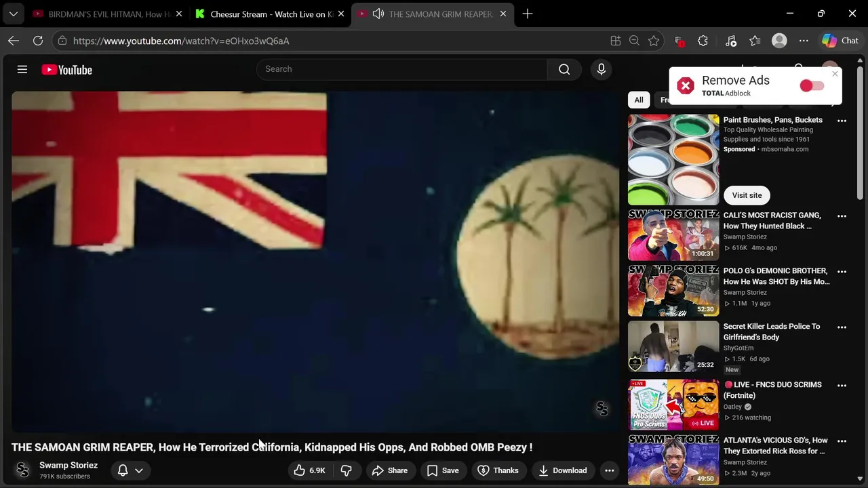Go to YouTube home via logo
Viewport: 868px width, 488px height.
(66, 70)
